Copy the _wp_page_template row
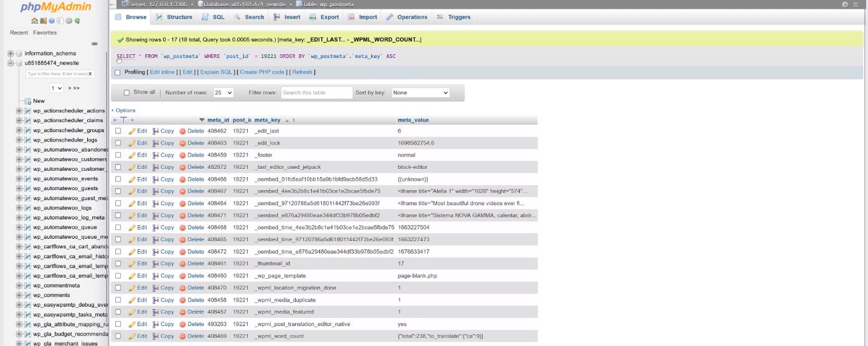 coord(163,276)
